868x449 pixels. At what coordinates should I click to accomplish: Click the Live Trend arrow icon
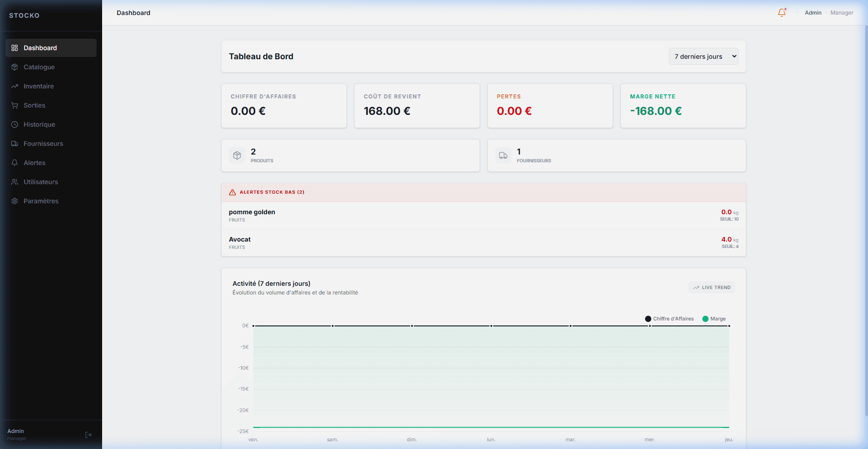pyautogui.click(x=696, y=288)
